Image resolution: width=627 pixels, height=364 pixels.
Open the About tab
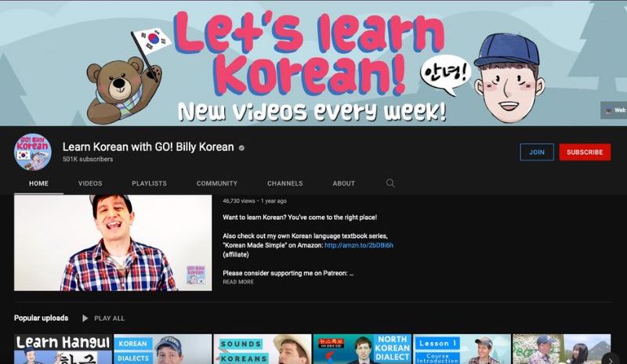click(x=343, y=183)
